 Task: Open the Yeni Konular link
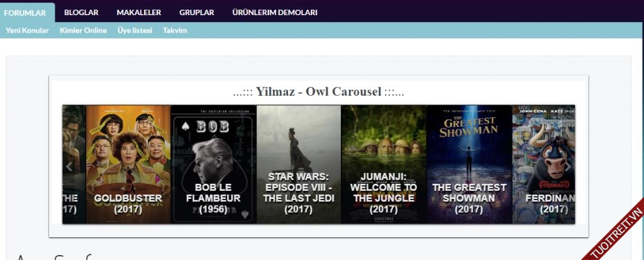coord(27,30)
